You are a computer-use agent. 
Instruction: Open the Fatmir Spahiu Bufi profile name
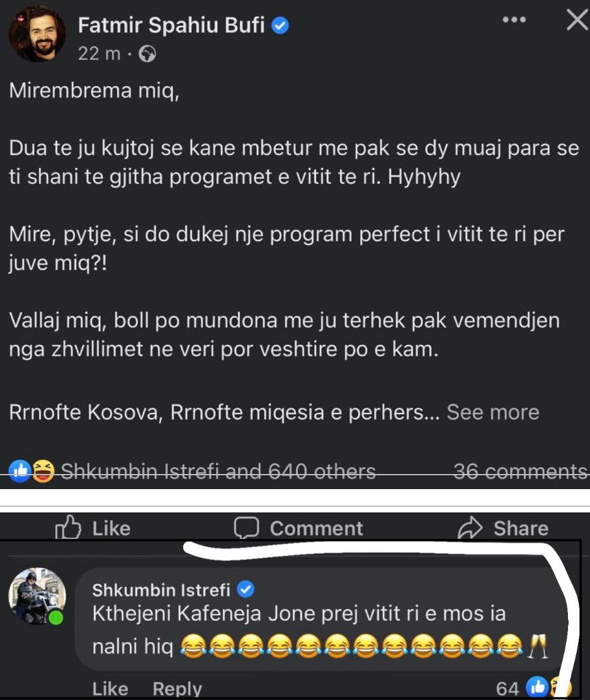pyautogui.click(x=172, y=26)
